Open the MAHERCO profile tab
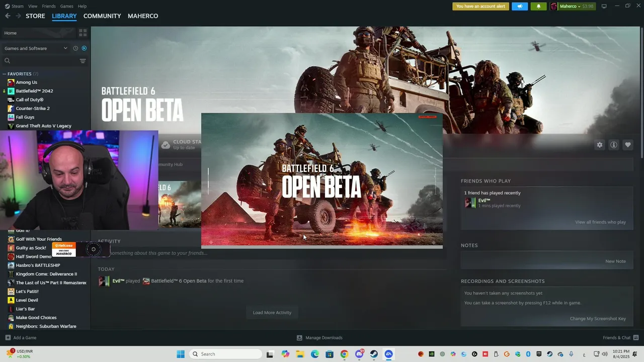 click(143, 16)
